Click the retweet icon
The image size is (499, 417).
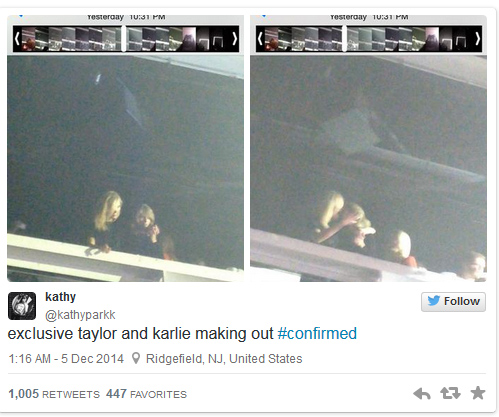450,393
